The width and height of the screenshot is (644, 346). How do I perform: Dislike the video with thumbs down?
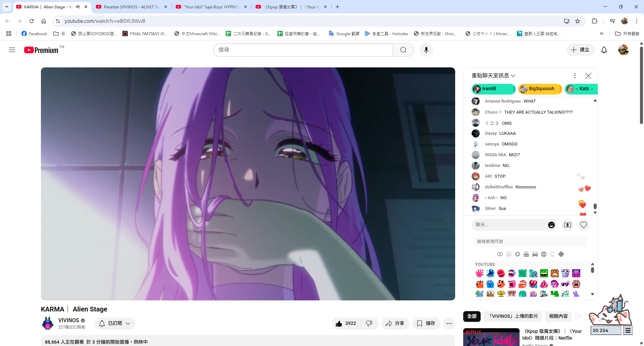pos(369,324)
